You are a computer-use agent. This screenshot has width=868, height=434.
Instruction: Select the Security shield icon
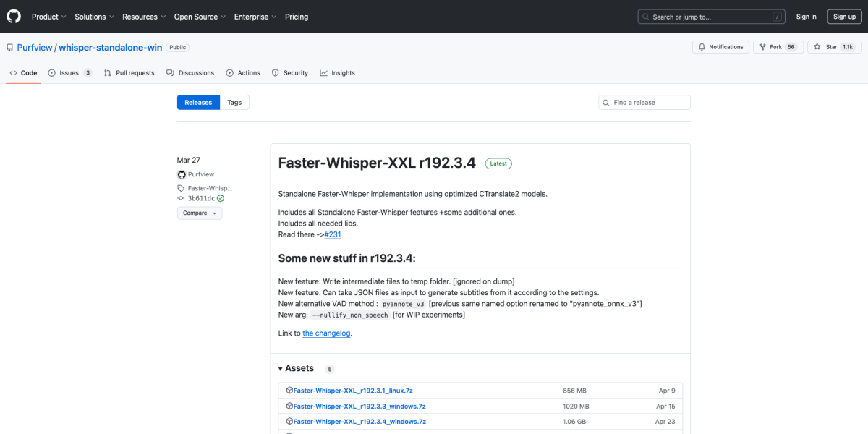click(x=275, y=72)
